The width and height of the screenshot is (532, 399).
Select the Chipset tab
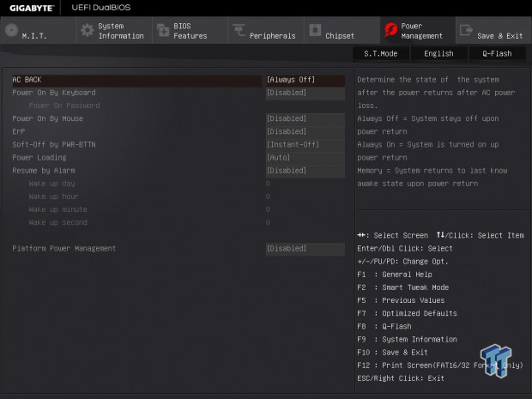pos(342,31)
